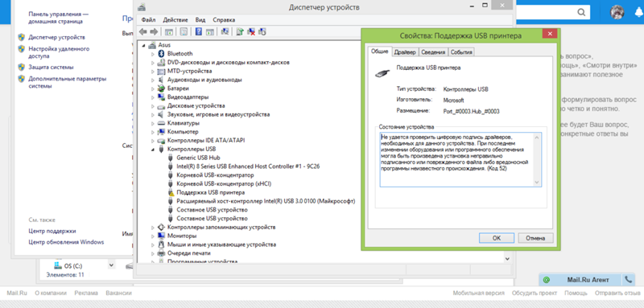Open the Справка menu
Screen dimensions: 644x308
224,19
